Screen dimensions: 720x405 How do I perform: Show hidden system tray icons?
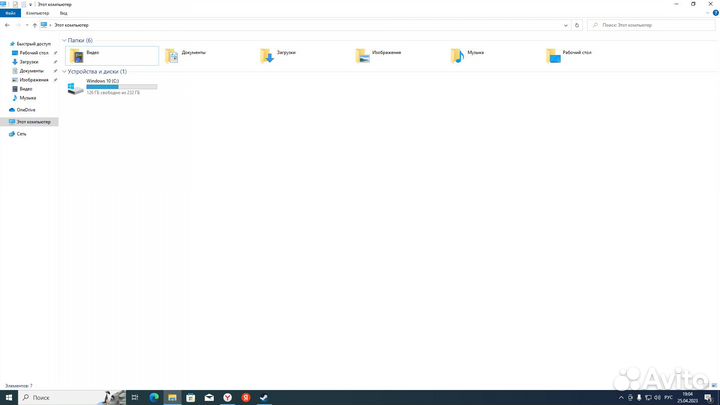[621, 398]
